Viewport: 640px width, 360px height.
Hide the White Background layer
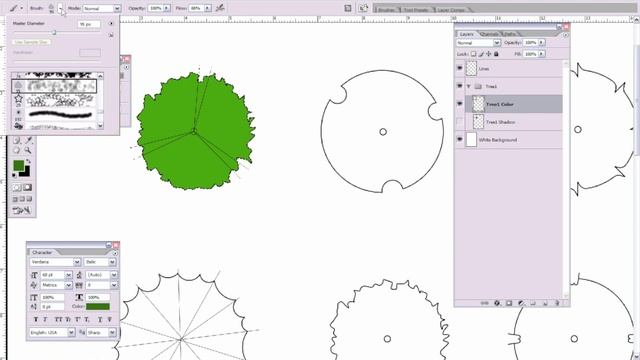(460, 139)
